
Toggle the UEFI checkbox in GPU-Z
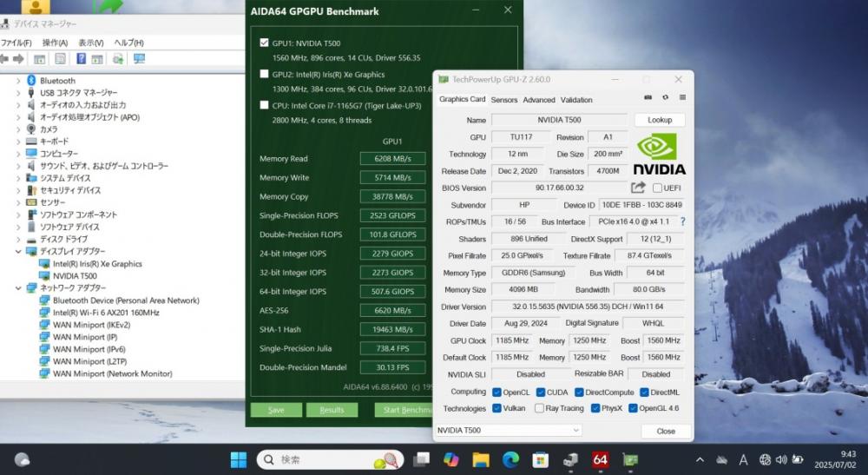pos(657,188)
